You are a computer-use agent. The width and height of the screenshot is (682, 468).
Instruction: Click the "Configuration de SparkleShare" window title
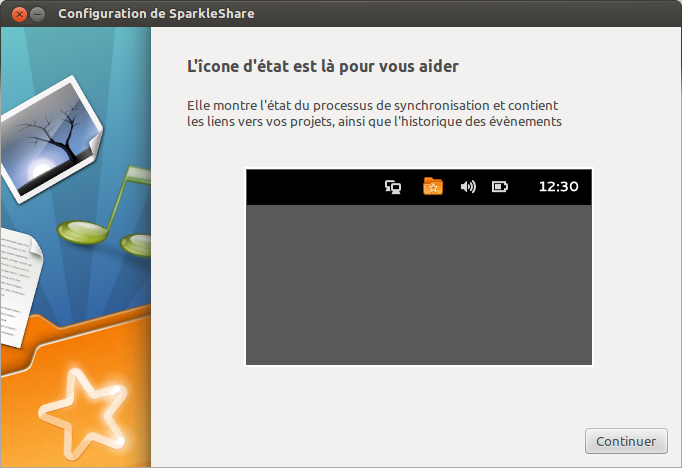(156, 14)
